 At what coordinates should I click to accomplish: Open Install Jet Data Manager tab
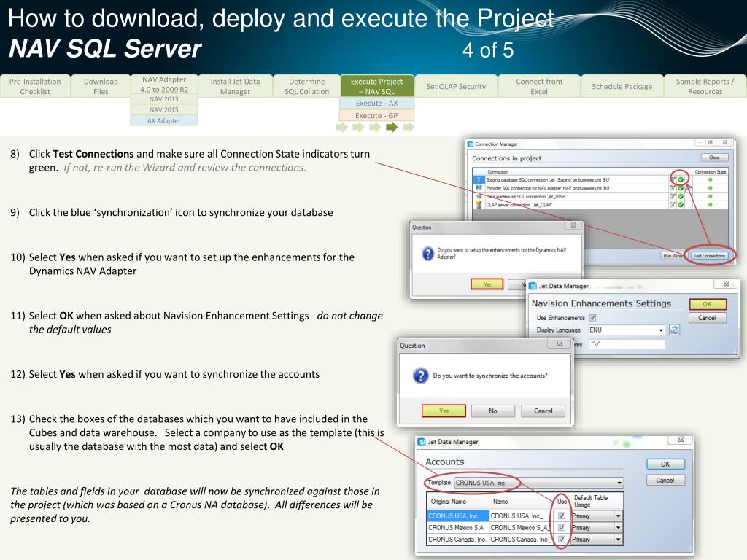tap(236, 86)
